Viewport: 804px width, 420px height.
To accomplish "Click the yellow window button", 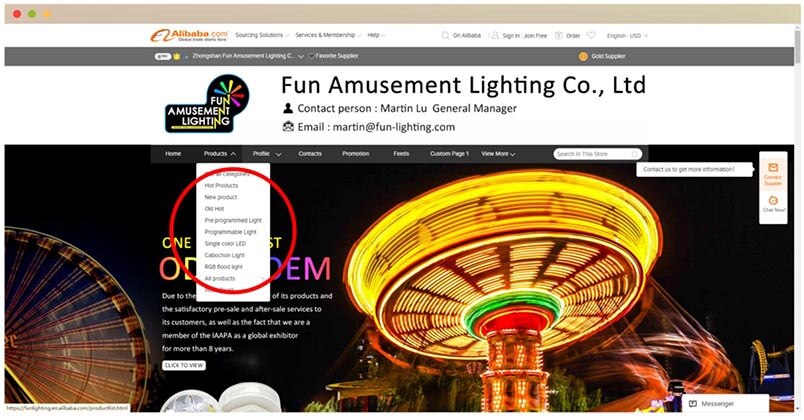I will click(x=47, y=14).
